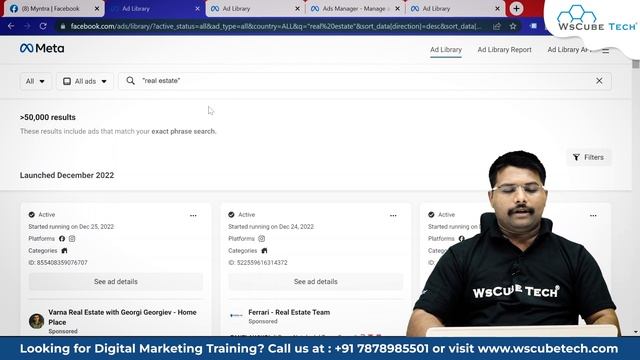See ad details for the Dec 24 ad
640x360 pixels.
[316, 282]
